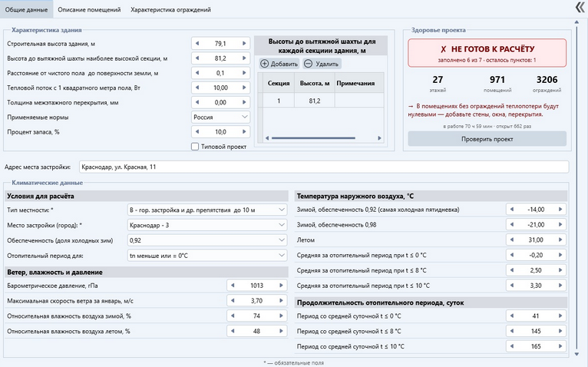Open Тип местности dropdown
Image resolution: width=588 pixels, height=367 pixels.
(207, 210)
